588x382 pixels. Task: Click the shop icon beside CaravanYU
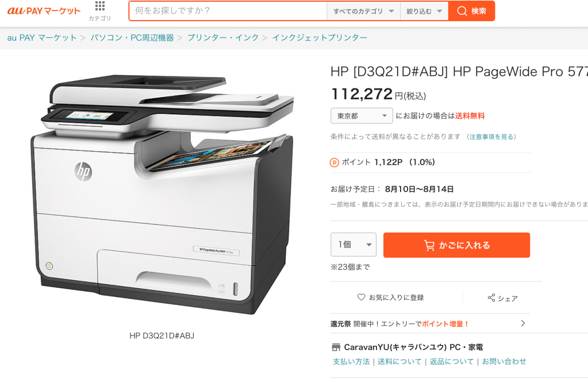click(336, 347)
